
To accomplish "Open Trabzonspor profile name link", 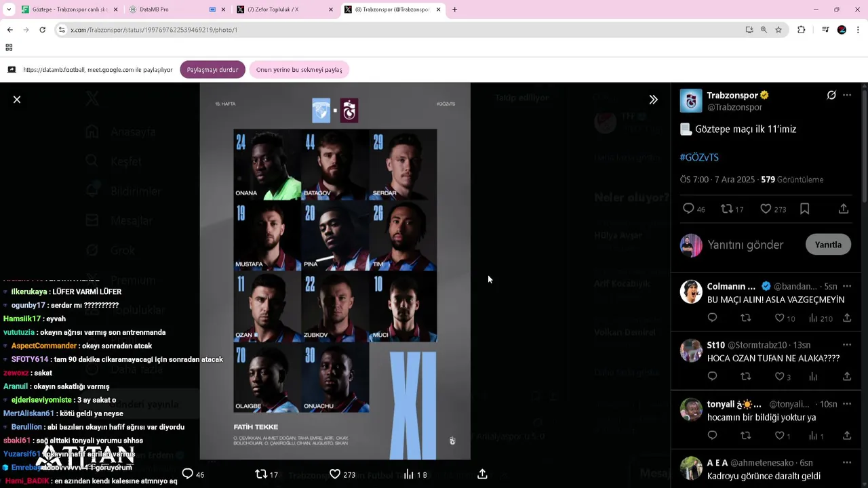I will [x=733, y=95].
